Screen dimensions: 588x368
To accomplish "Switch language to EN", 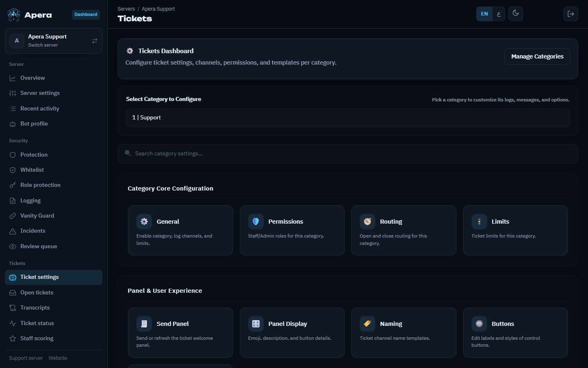I will pos(484,14).
